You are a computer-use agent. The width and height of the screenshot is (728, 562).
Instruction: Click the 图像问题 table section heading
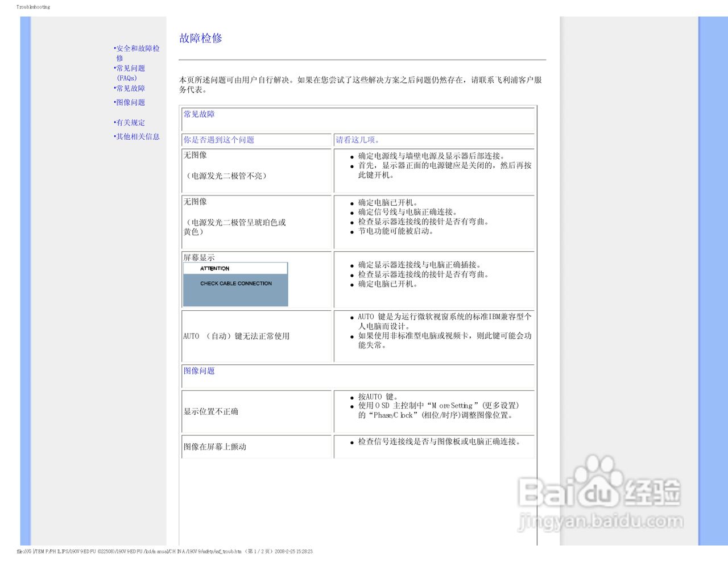(x=198, y=370)
